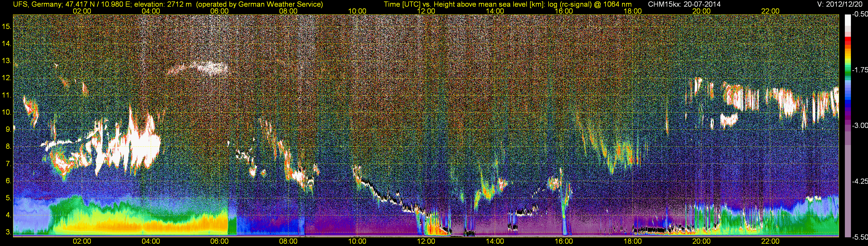Click the '6.' height axis label
868x246 pixels.
click(x=8, y=181)
